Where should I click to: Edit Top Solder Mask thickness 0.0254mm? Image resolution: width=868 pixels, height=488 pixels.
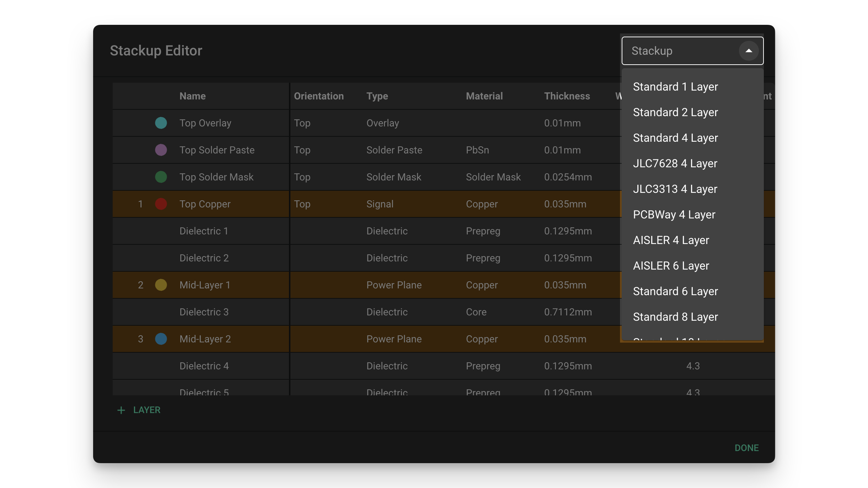click(568, 177)
